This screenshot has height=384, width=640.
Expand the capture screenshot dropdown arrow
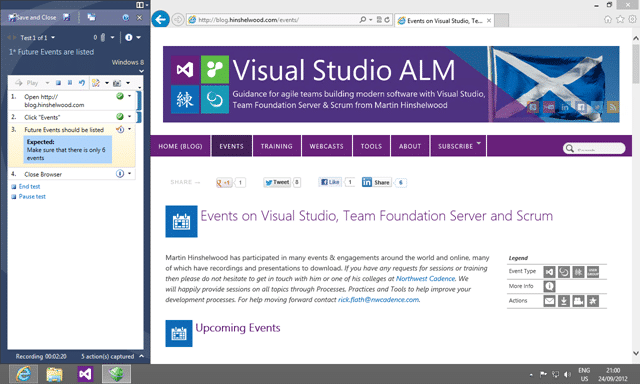click(x=128, y=83)
